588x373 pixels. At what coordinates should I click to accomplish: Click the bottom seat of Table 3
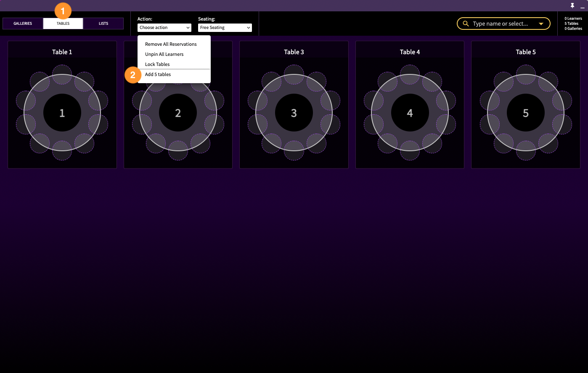(294, 150)
